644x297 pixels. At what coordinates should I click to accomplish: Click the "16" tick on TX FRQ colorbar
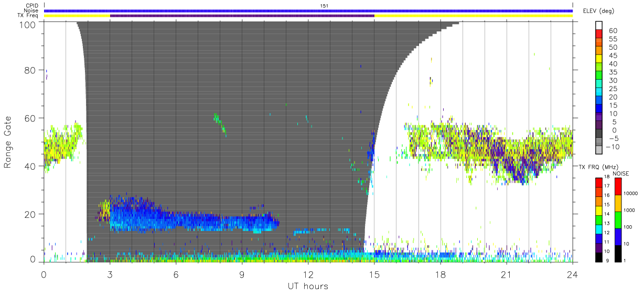coord(606,195)
